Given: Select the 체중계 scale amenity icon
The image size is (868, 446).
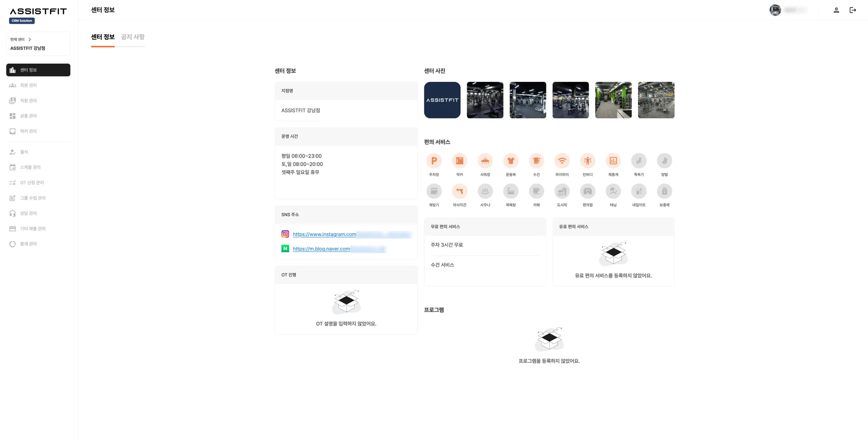Looking at the screenshot, I should [613, 161].
